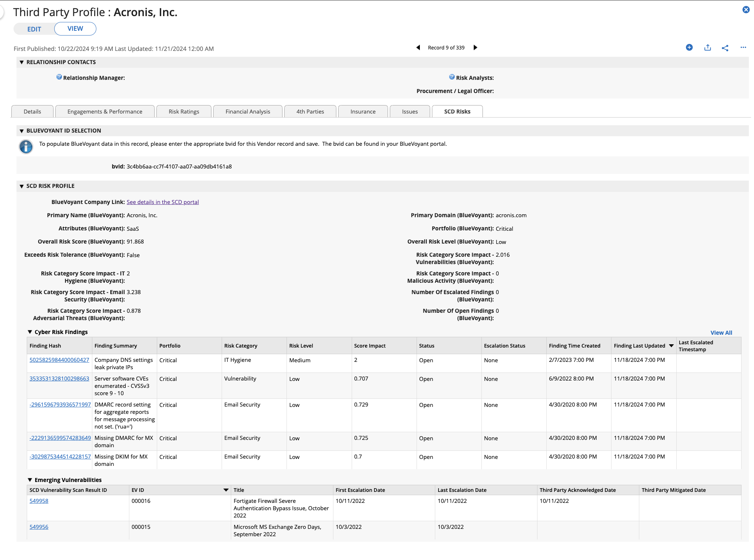
Task: Add a new record using the plus icon
Action: (x=689, y=48)
